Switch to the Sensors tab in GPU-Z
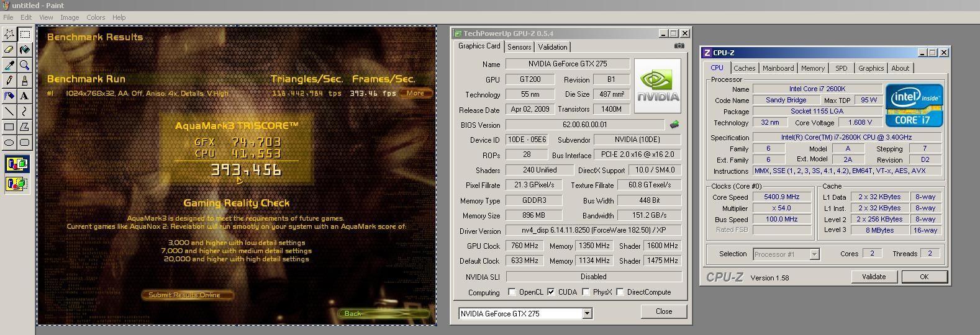This screenshot has width=980, height=335. (519, 47)
